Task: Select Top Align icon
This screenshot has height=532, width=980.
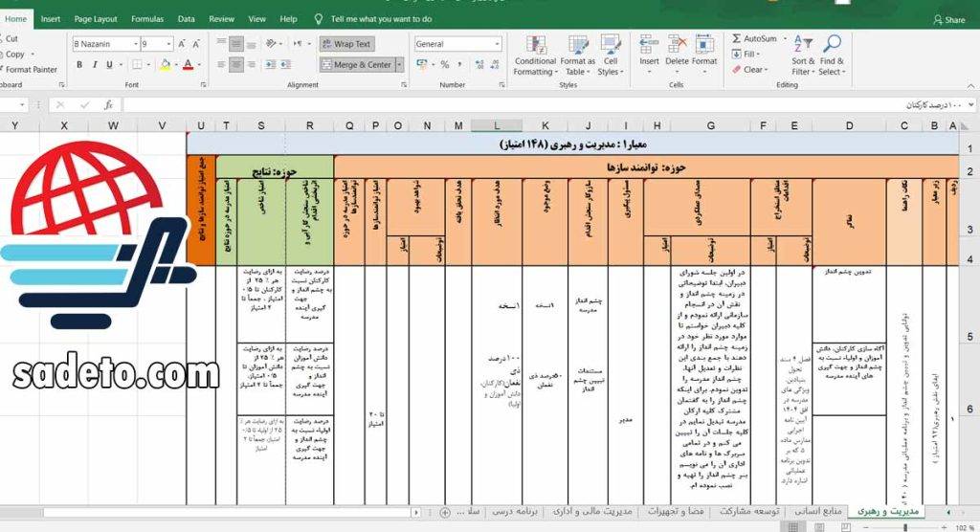Action: click(x=221, y=44)
